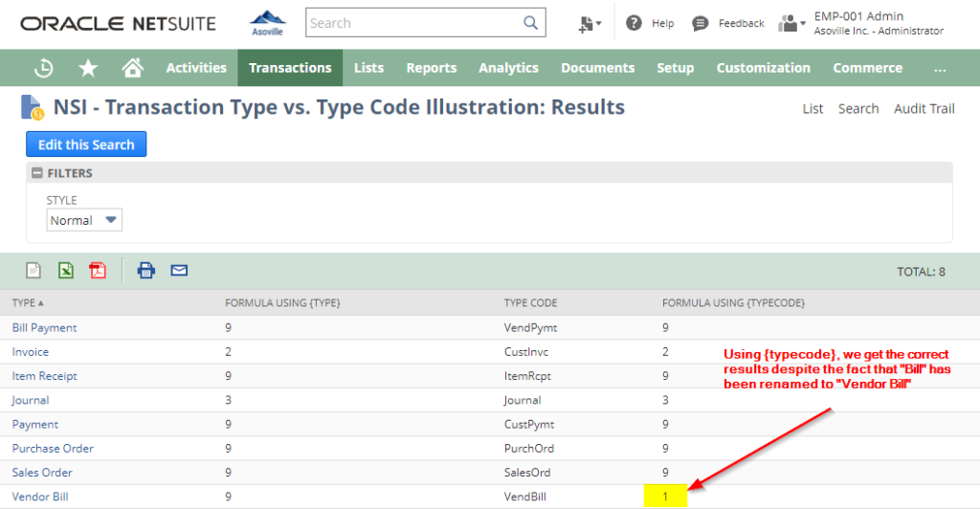Select the PurchOrd type code cell
980x509 pixels.
(529, 449)
